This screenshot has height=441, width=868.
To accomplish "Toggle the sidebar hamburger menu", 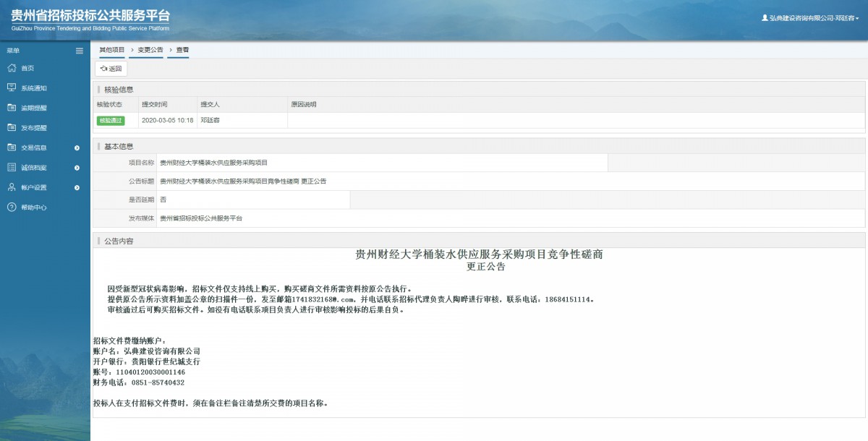I will click(80, 51).
